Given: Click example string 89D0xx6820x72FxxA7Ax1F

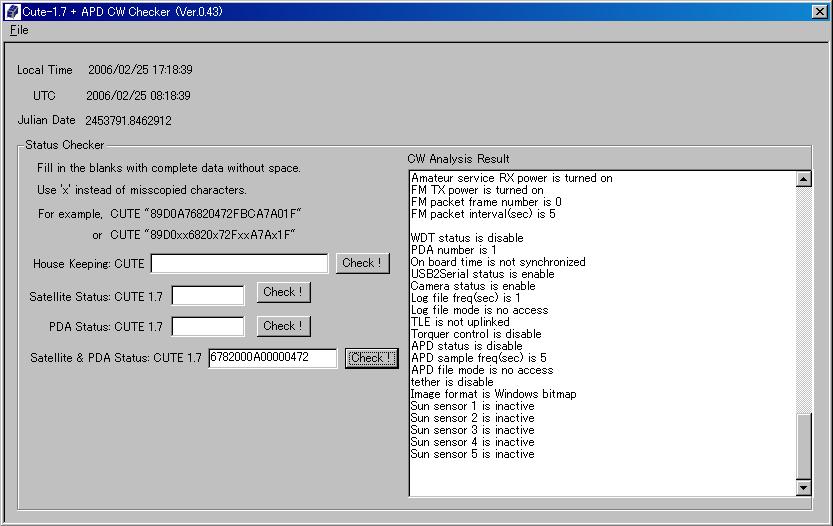Looking at the screenshot, I should (221, 235).
